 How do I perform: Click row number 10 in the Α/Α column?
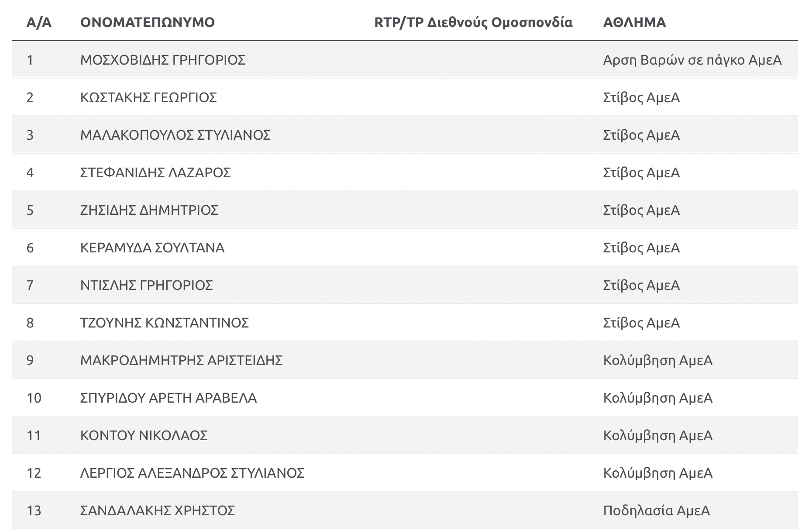[x=34, y=398]
